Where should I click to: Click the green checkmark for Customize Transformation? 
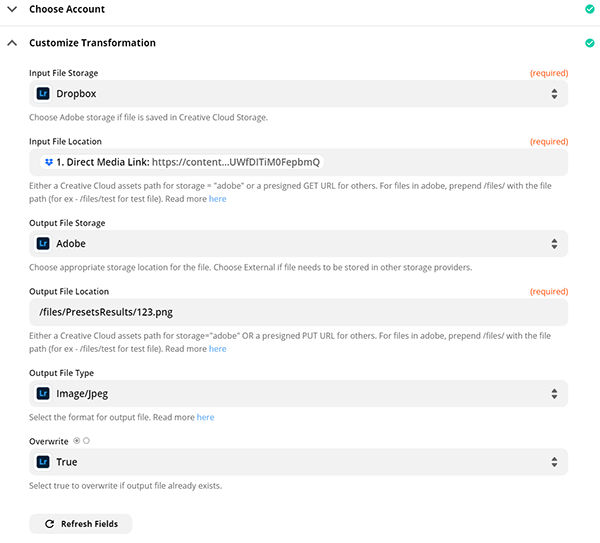[590, 43]
